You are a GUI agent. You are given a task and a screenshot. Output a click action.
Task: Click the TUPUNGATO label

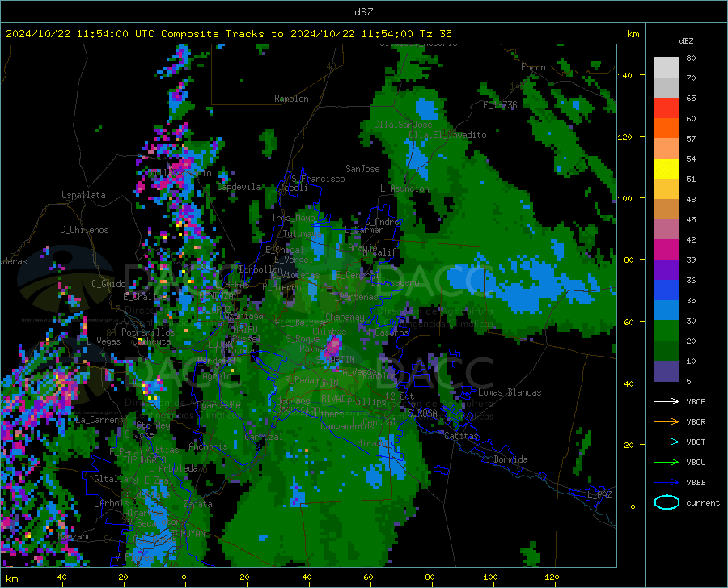pos(145,460)
